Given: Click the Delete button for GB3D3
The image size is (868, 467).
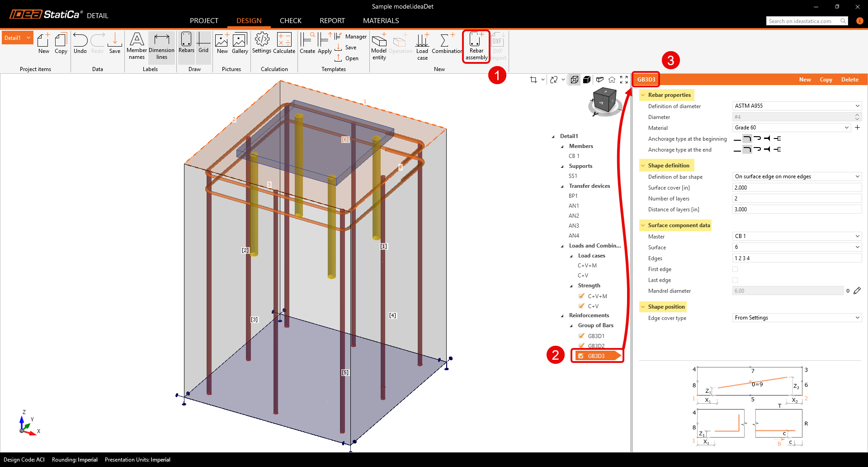Looking at the screenshot, I should pyautogui.click(x=849, y=79).
